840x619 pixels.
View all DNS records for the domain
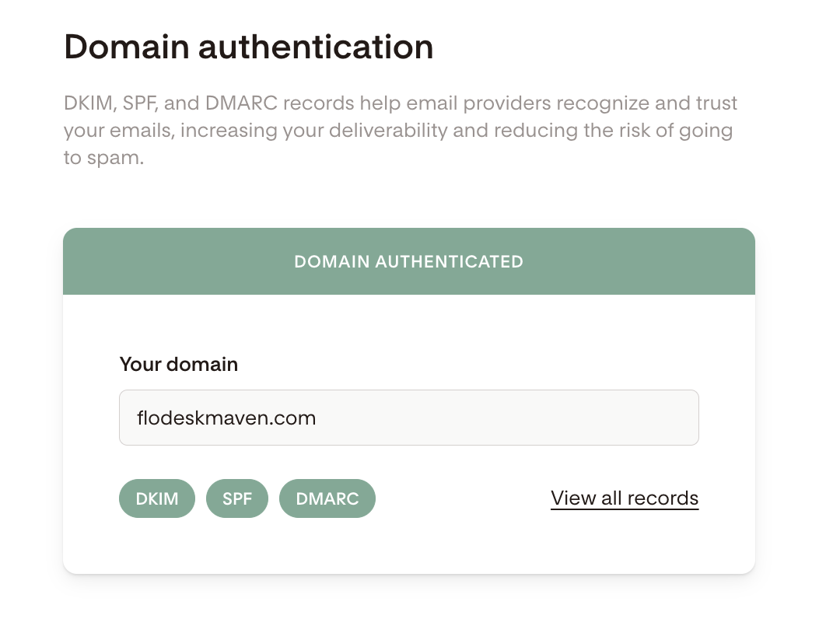coord(625,498)
